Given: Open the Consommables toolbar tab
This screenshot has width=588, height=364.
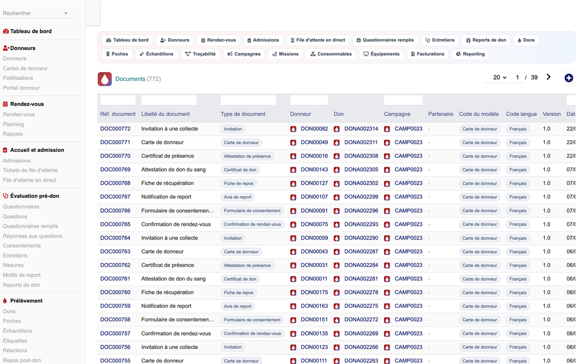Looking at the screenshot, I should coord(331,54).
